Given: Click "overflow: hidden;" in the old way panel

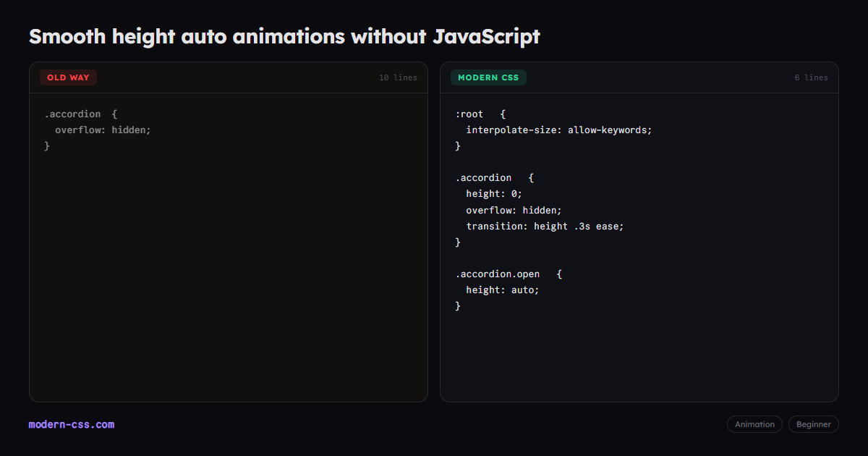Looking at the screenshot, I should [x=103, y=130].
